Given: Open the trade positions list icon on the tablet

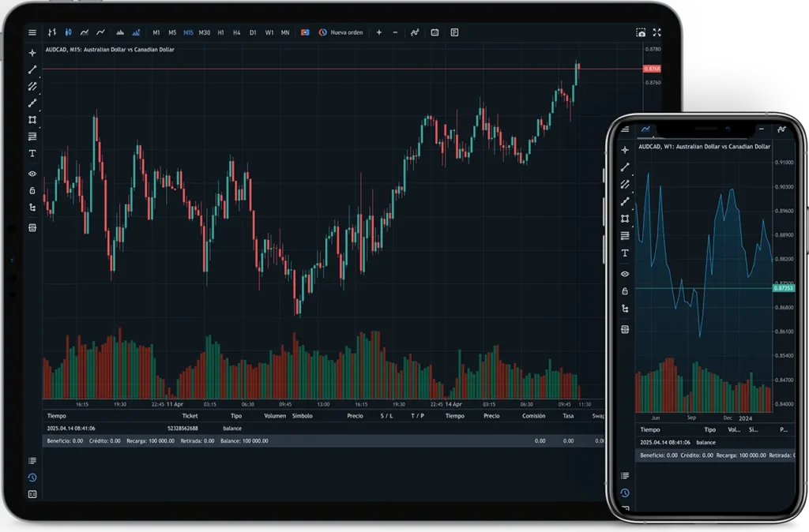Looking at the screenshot, I should [x=32, y=461].
